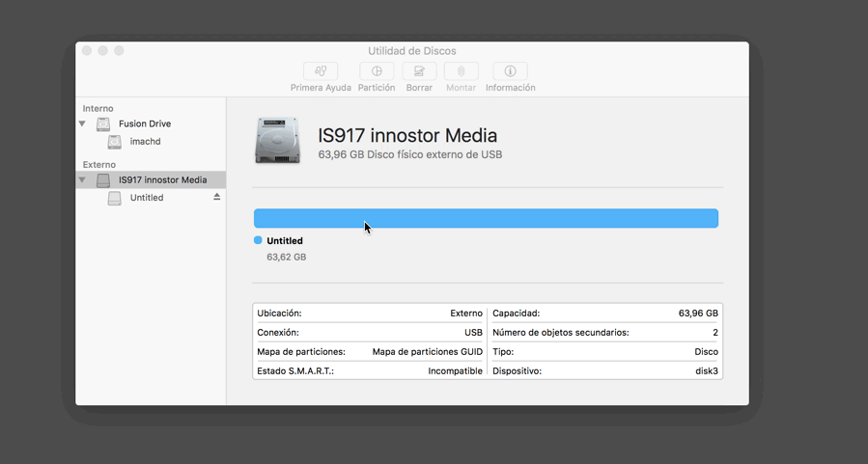Click the Borrar erase icon
This screenshot has height=464, width=868.
419,71
